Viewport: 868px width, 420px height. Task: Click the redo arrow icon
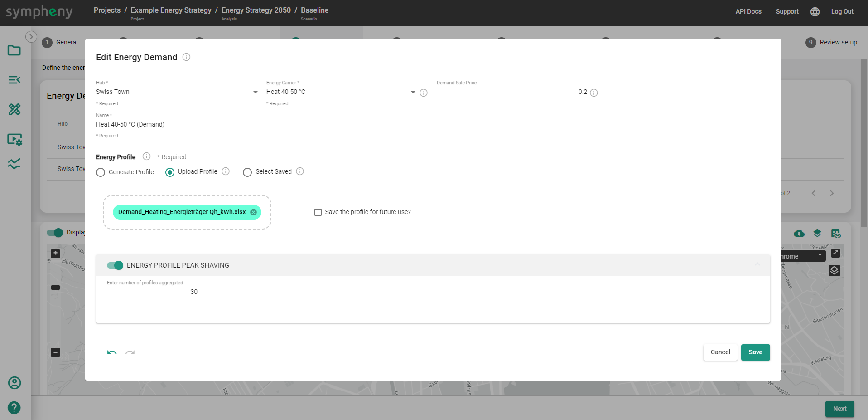pyautogui.click(x=130, y=352)
